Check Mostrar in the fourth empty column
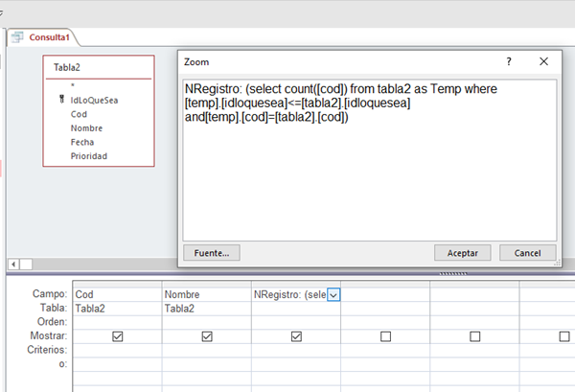 pyautogui.click(x=386, y=336)
